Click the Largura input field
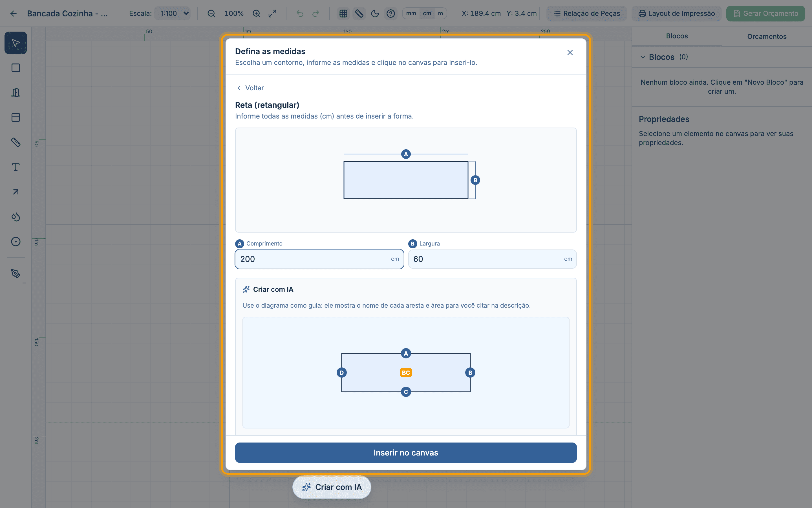The image size is (812, 508). tap(492, 259)
